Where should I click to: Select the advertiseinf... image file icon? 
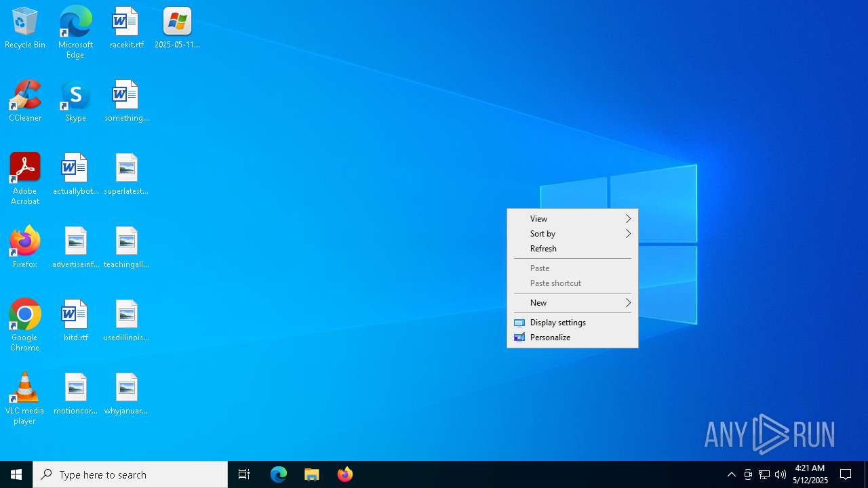coord(75,248)
